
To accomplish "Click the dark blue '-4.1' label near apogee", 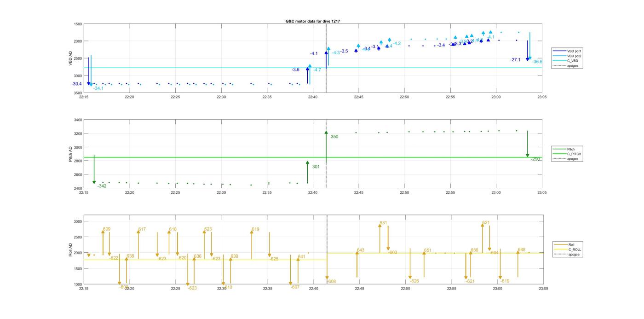I will coord(314,54).
